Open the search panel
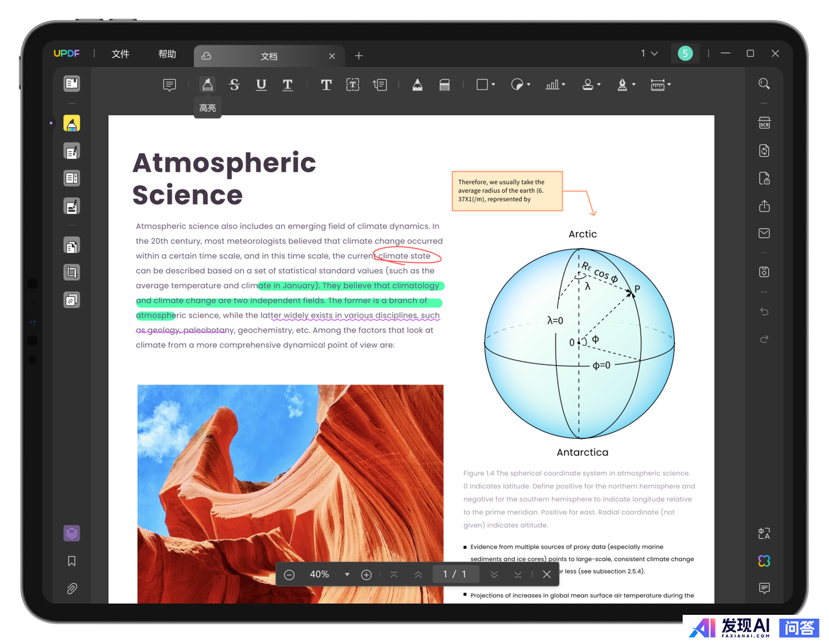The image size is (829, 644). pyautogui.click(x=764, y=83)
